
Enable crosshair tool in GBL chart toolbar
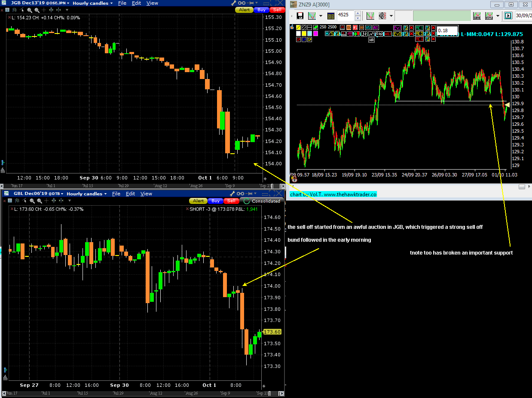pyautogui.click(x=46, y=201)
